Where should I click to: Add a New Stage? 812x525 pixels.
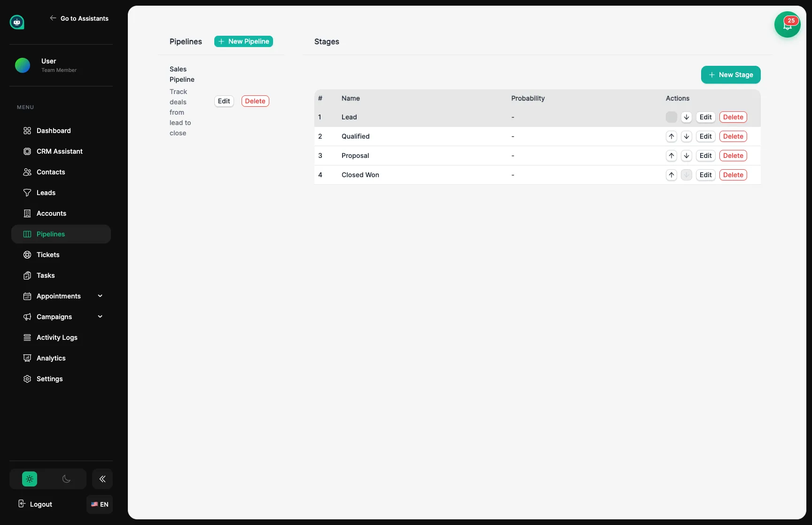[731, 75]
